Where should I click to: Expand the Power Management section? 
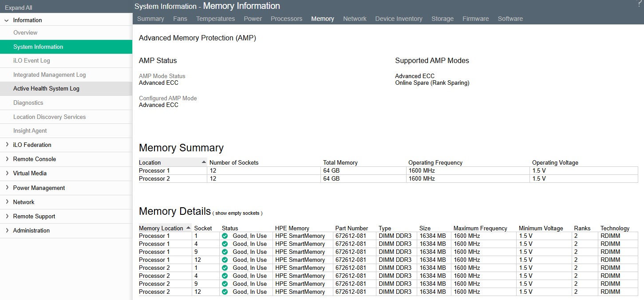coord(7,188)
